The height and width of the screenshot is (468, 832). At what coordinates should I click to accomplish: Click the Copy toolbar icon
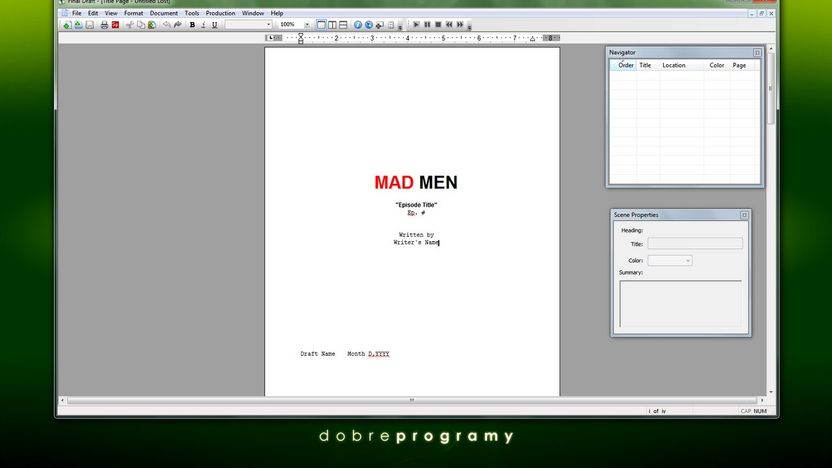141,25
